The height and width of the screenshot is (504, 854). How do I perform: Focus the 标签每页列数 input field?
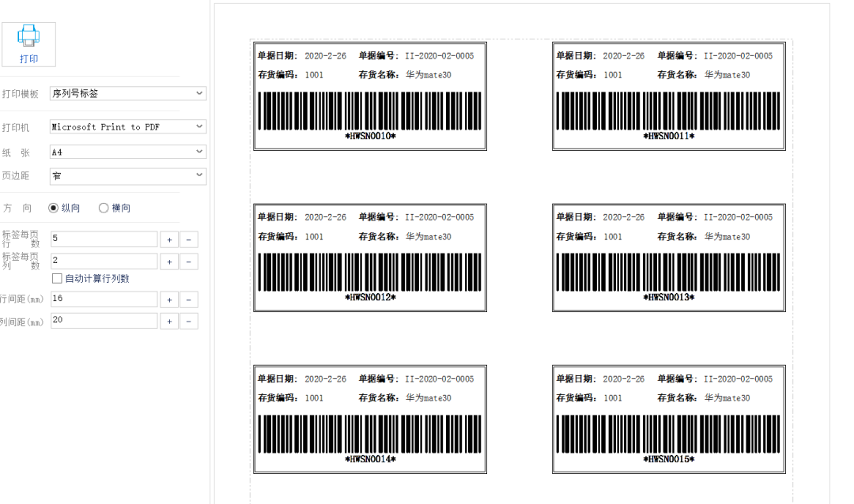(x=104, y=261)
